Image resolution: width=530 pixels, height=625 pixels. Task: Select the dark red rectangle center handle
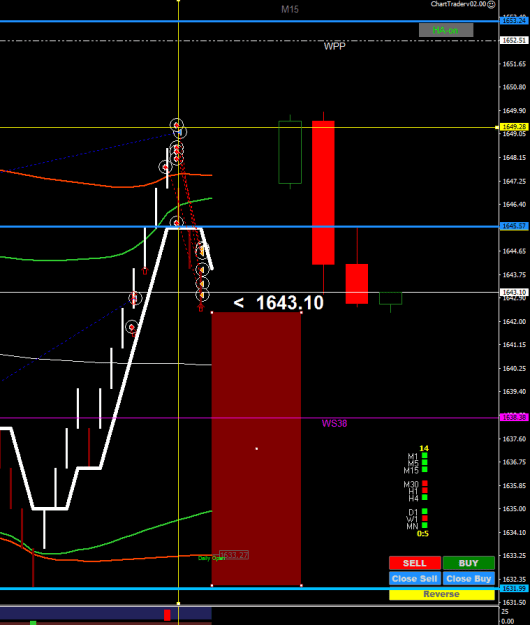[x=257, y=449]
